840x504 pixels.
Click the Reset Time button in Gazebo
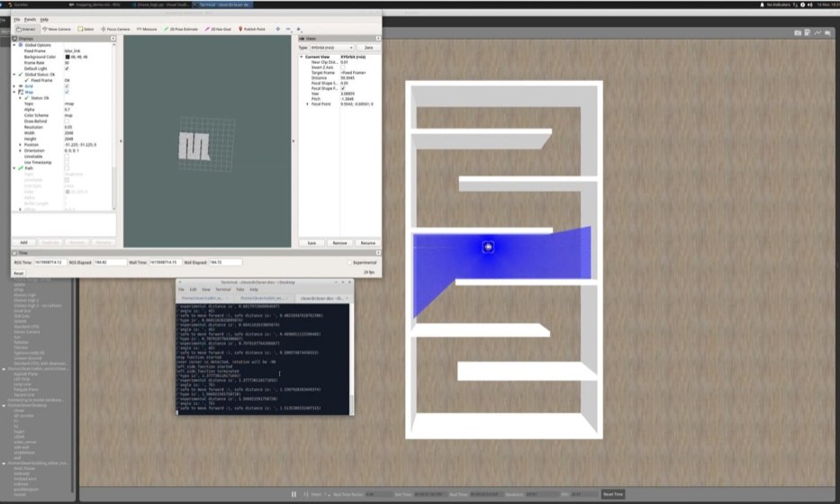click(x=612, y=494)
